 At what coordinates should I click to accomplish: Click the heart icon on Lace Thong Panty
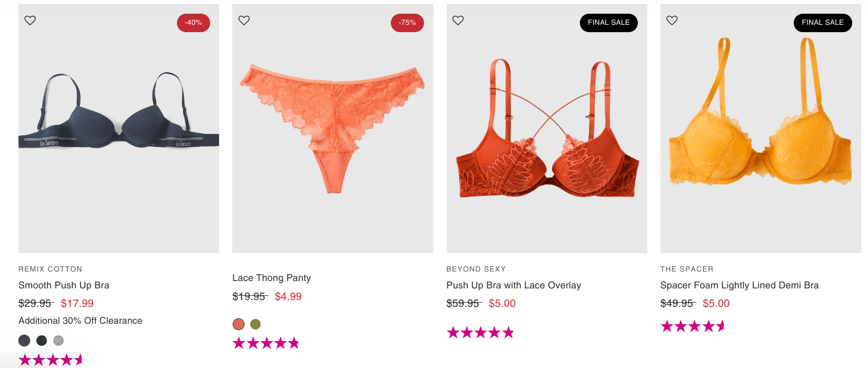(244, 20)
